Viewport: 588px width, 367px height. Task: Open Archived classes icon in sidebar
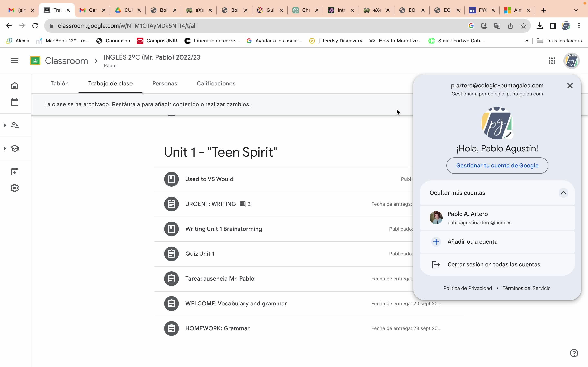[14, 172]
